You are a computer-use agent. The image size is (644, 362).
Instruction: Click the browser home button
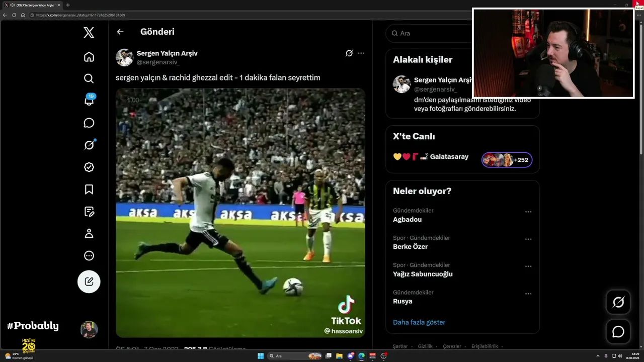point(23,15)
